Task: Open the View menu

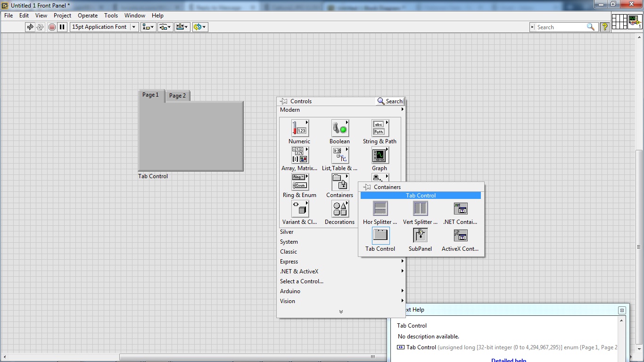Action: [x=41, y=16]
